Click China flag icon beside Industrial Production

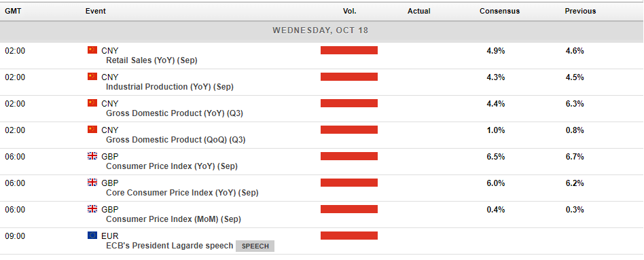pyautogui.click(x=92, y=77)
